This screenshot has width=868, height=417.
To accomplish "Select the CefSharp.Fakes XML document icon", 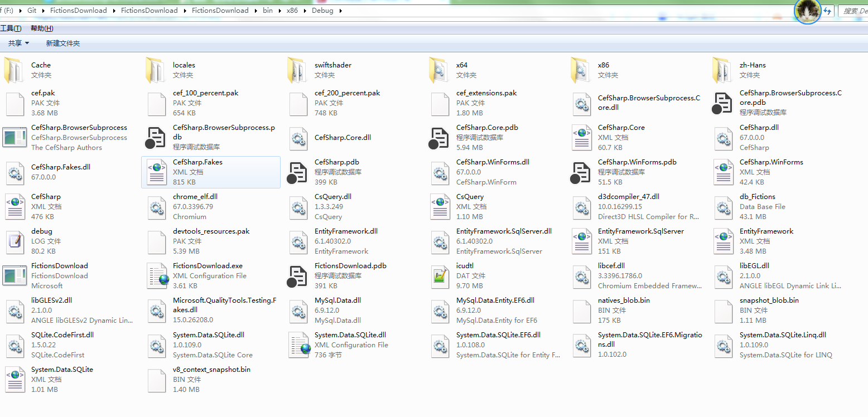I will pyautogui.click(x=157, y=173).
